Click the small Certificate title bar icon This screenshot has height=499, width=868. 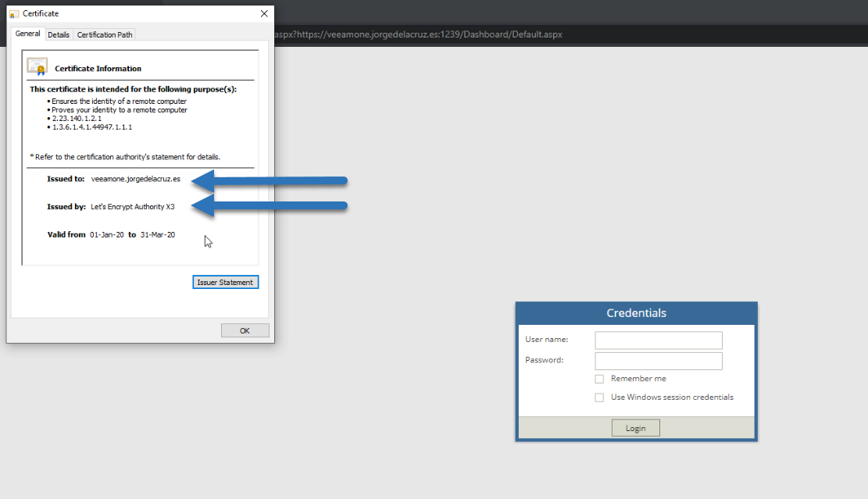coord(14,14)
